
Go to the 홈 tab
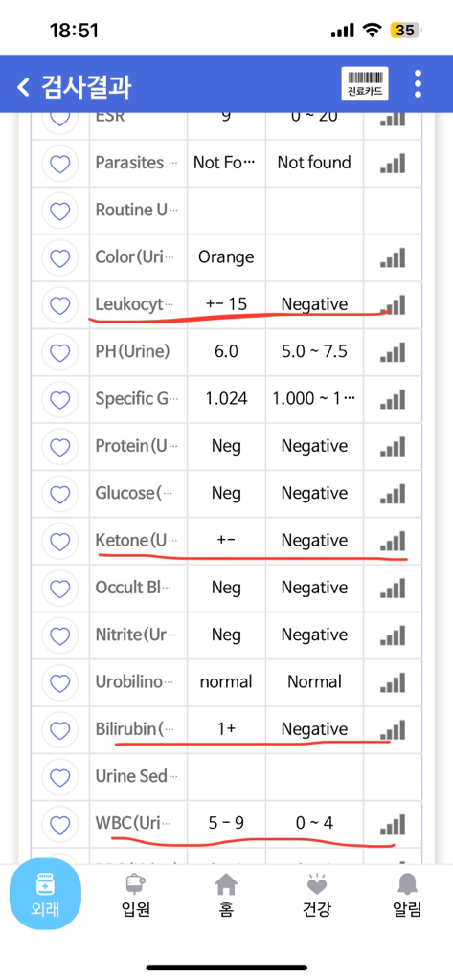(x=226, y=896)
